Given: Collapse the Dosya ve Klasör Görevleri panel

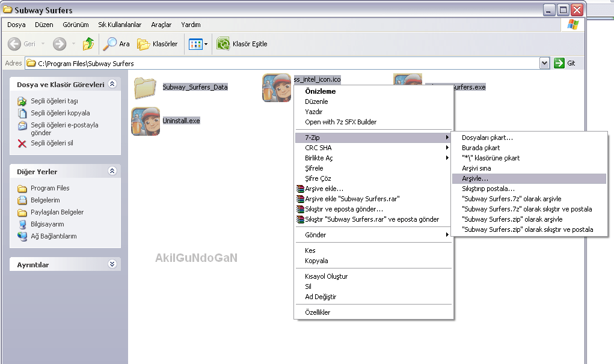Looking at the screenshot, I should pos(112,85).
